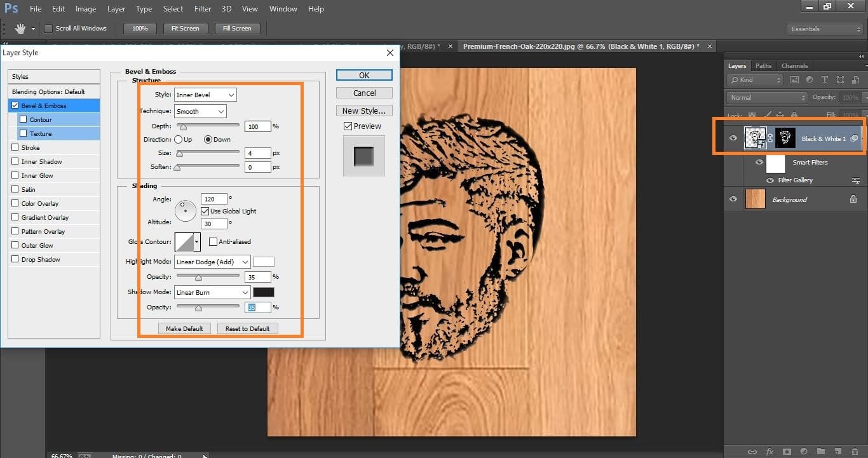Open the Technique dropdown set to Smooth
The height and width of the screenshot is (458, 868).
[x=200, y=111]
